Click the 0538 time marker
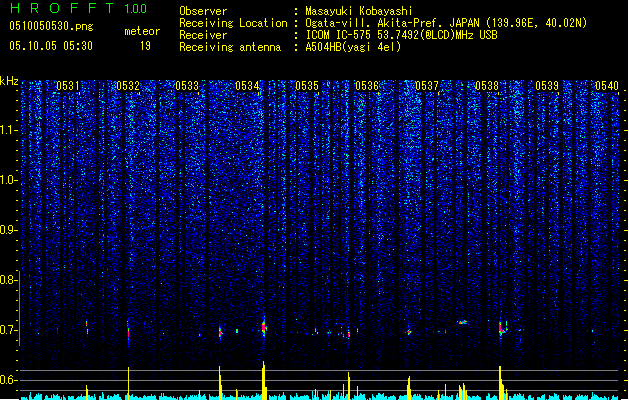Screen dimensions: 629x400 coord(487,86)
